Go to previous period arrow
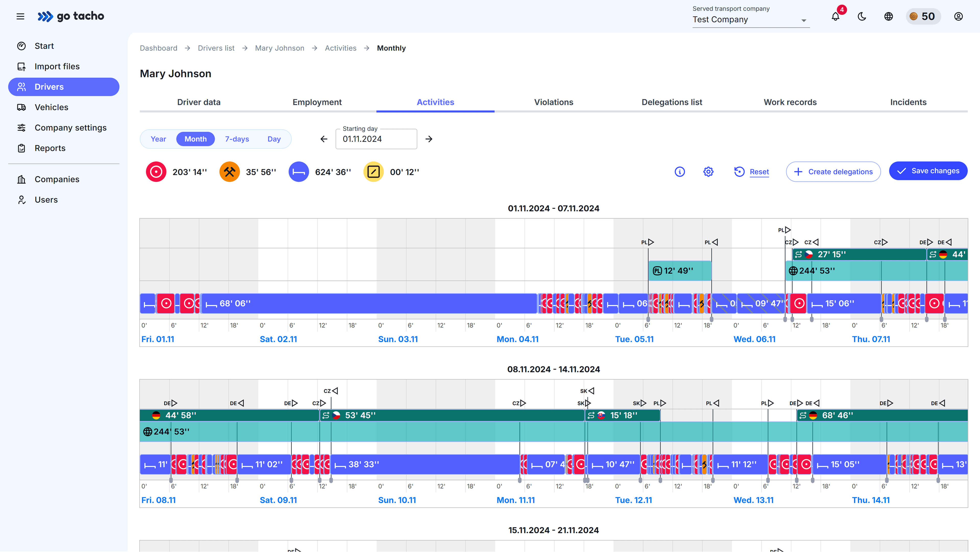The height and width of the screenshot is (552, 980). (324, 139)
